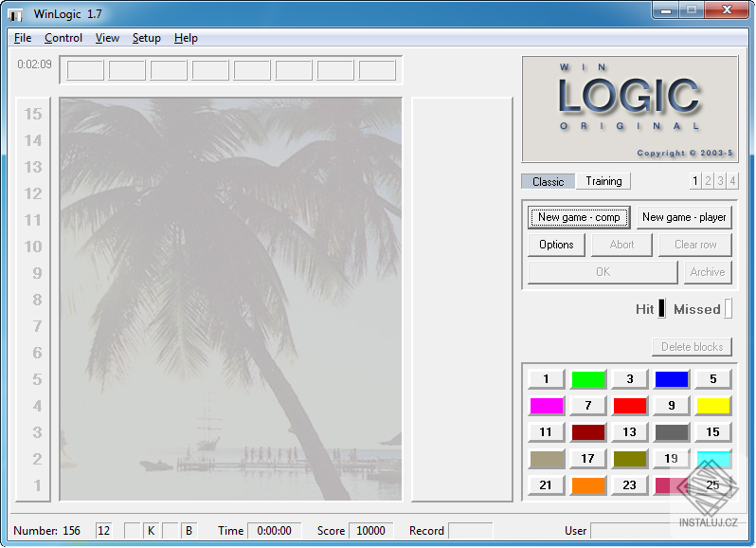Screen dimensions: 756x548
Task: Click the Archive button
Action: (708, 272)
